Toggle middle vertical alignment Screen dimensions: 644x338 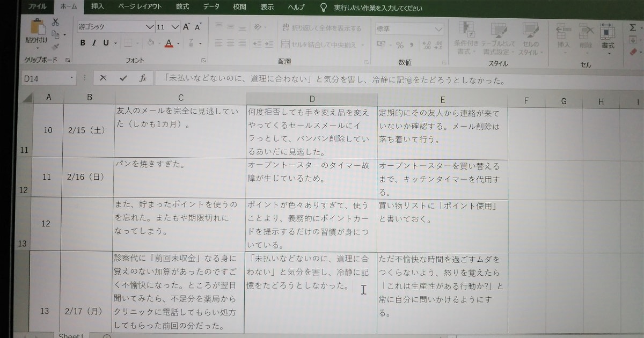pyautogui.click(x=230, y=27)
